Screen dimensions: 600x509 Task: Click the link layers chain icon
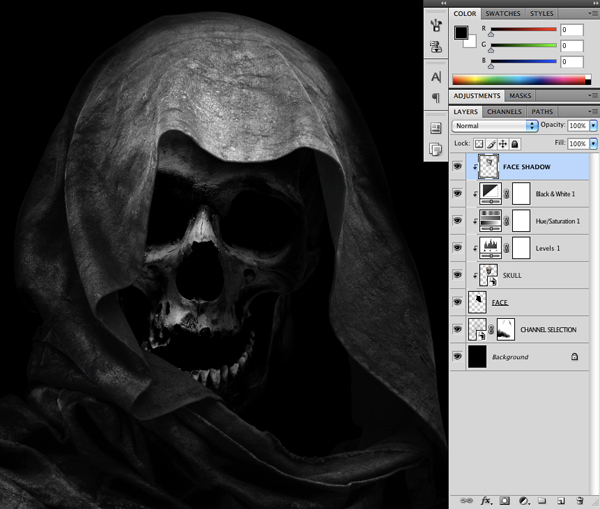click(x=466, y=499)
